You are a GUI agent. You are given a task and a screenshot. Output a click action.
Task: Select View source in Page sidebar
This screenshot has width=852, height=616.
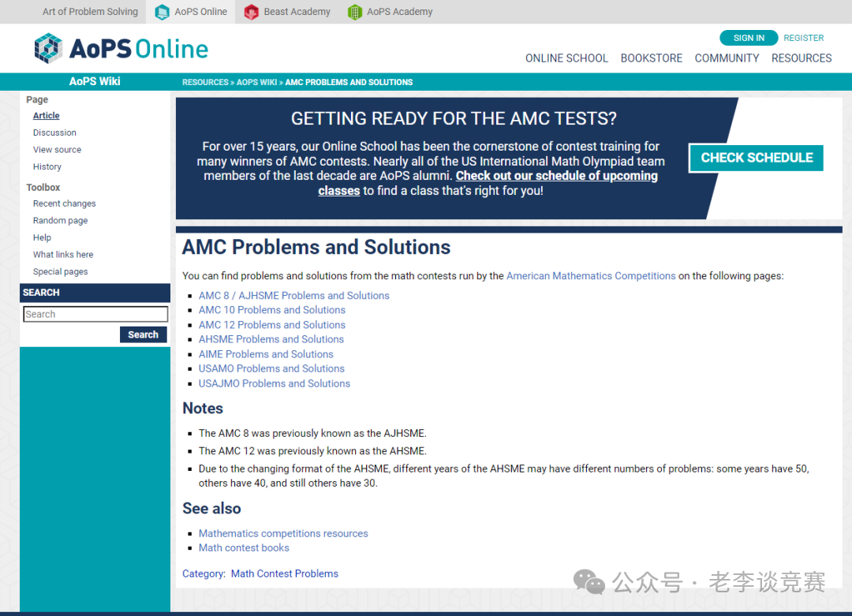pyautogui.click(x=57, y=150)
